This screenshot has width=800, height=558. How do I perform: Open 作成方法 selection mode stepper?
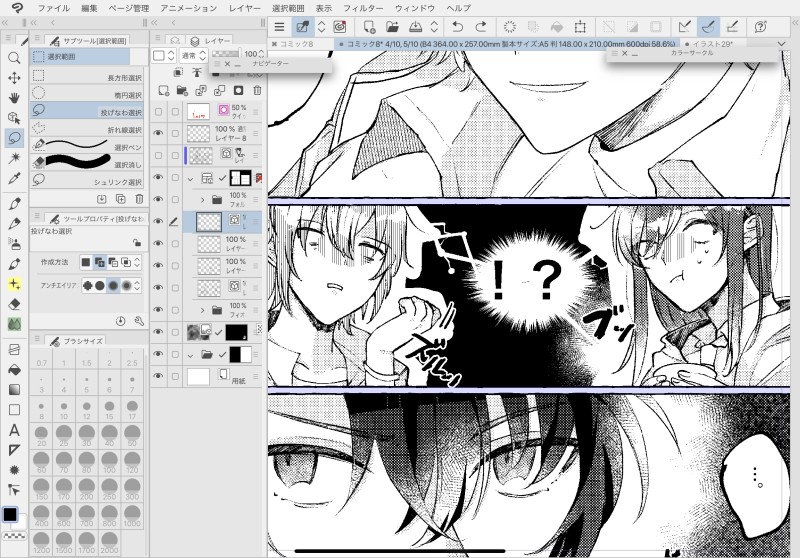click(137, 263)
